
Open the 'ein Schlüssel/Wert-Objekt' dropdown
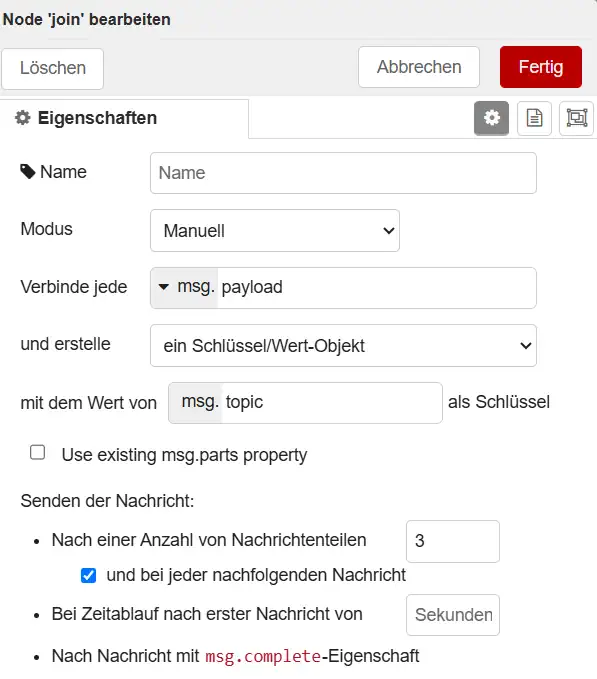[x=343, y=346]
